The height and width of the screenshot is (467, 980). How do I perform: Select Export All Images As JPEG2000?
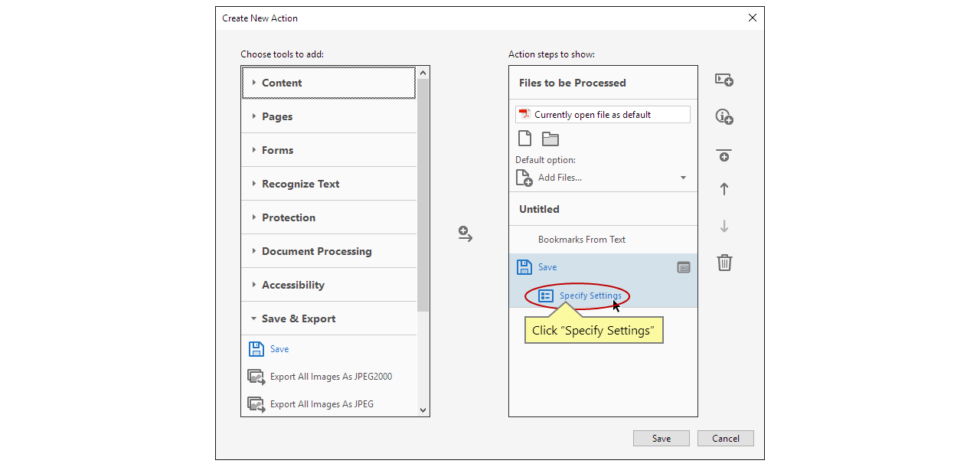[331, 377]
